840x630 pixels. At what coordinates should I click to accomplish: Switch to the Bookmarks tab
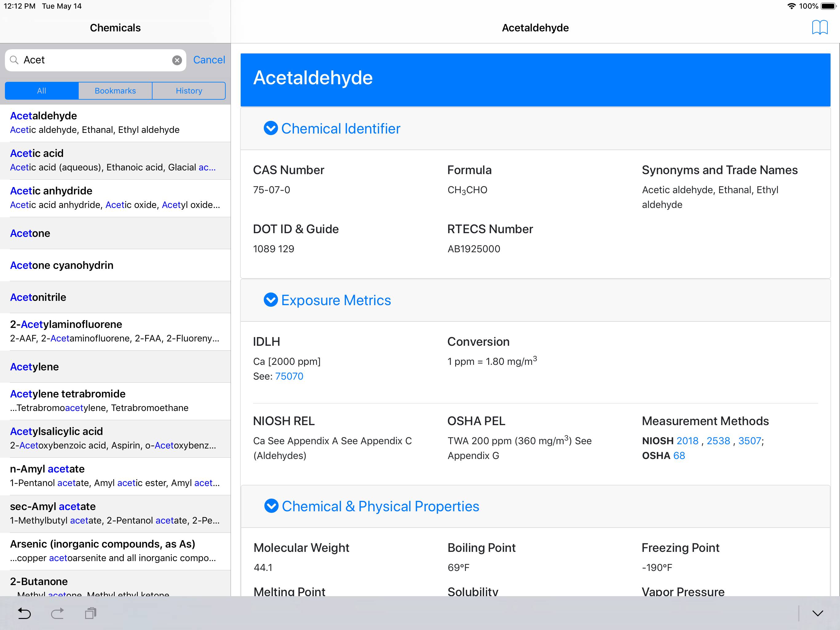(115, 91)
